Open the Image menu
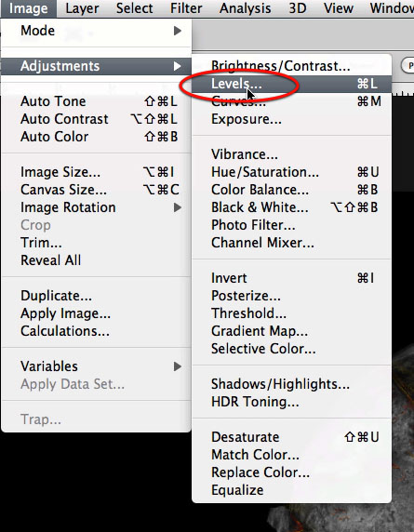This screenshot has width=414, height=532. click(x=29, y=8)
